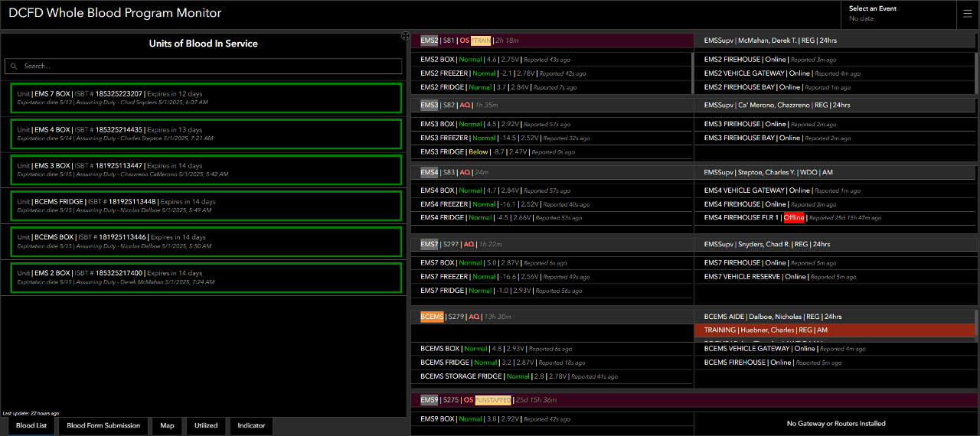Select the EMS7 BOX sensor row
This screenshot has width=980, height=436.
coord(552,262)
